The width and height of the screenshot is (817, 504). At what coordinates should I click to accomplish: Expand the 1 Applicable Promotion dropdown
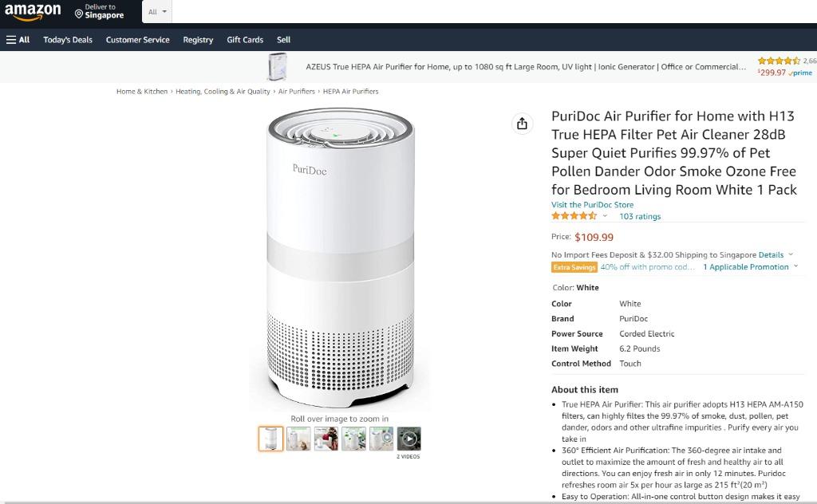pyautogui.click(x=750, y=267)
